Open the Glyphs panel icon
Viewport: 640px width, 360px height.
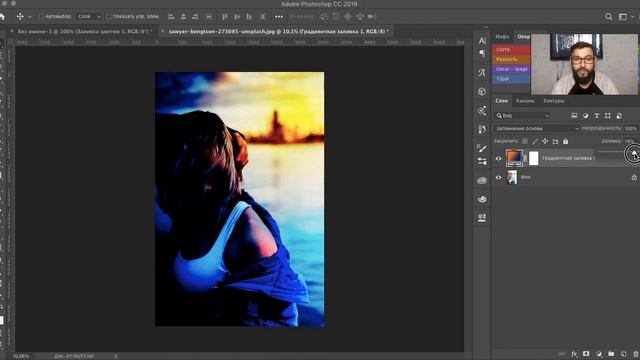point(482,73)
